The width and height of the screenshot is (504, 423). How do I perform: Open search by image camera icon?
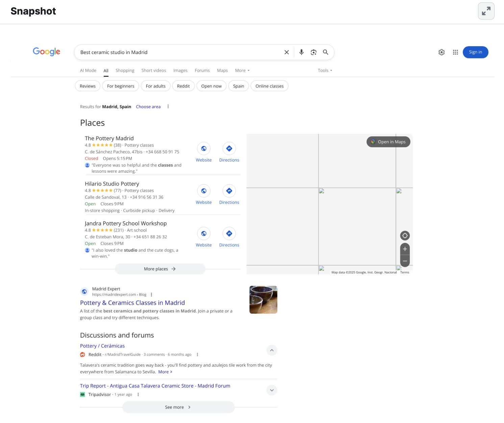tap(313, 52)
